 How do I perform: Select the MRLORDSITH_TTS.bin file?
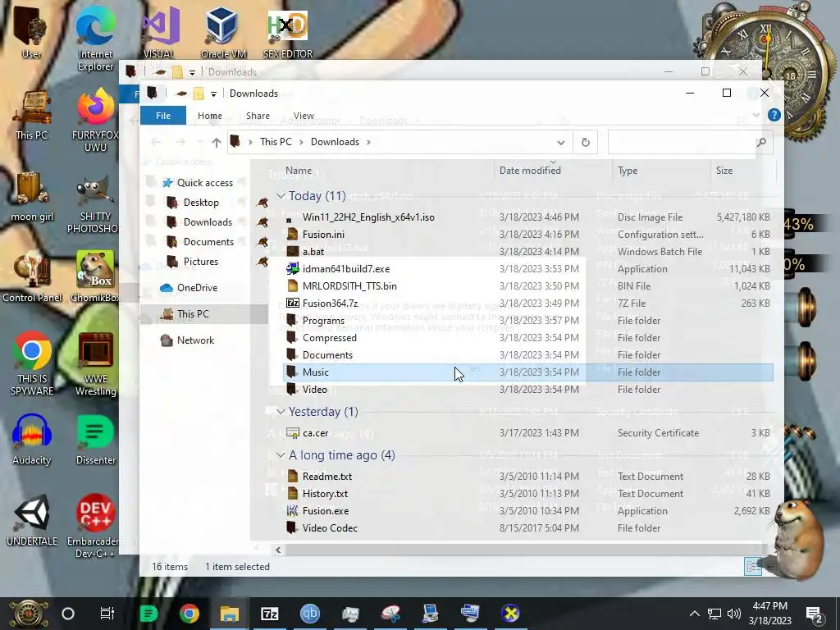click(527, 286)
